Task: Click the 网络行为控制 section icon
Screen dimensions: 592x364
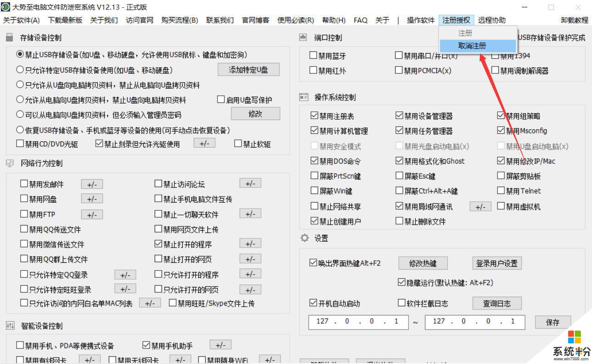Action: pyautogui.click(x=10, y=163)
